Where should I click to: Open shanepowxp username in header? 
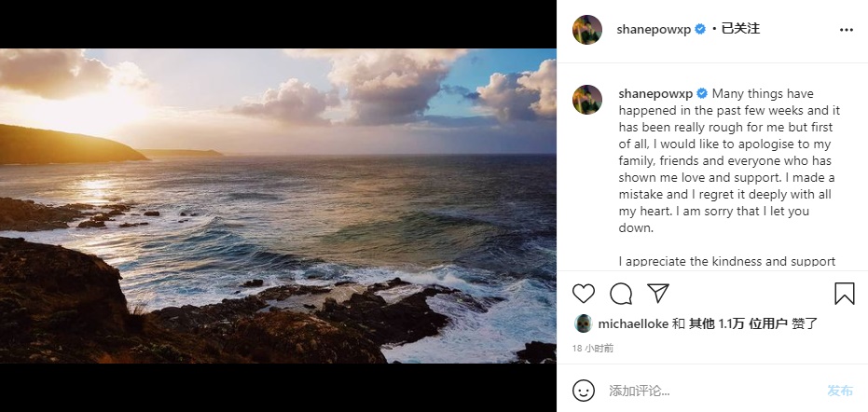652,30
